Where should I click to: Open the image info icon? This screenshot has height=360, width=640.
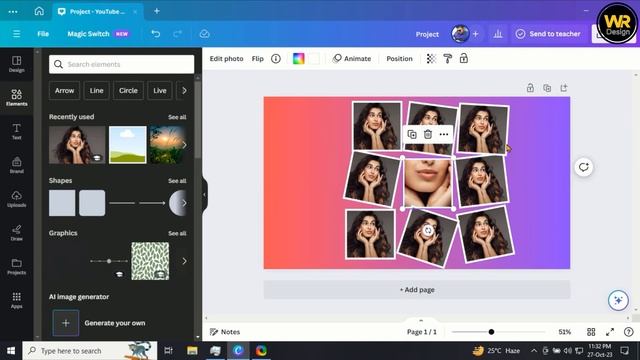[276, 59]
